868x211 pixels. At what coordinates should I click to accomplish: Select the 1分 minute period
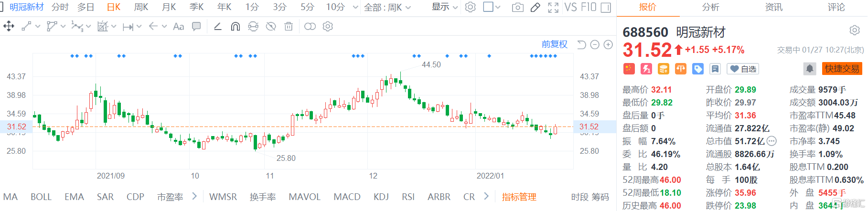pyautogui.click(x=252, y=7)
